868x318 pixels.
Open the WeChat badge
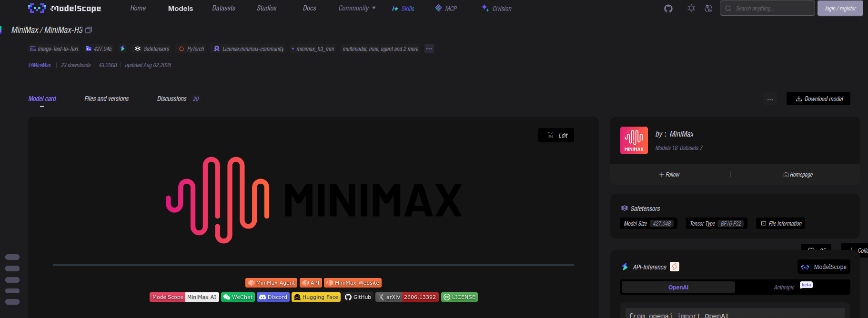tap(238, 297)
